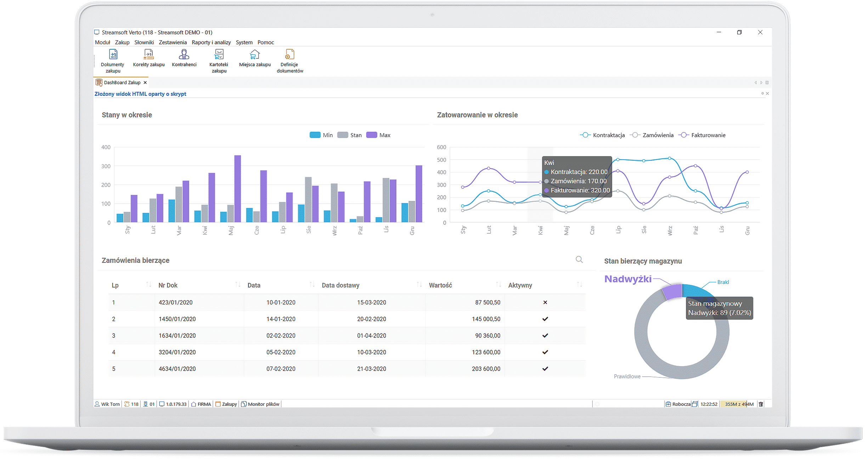Click the Zakupy status bar entry

226,404
